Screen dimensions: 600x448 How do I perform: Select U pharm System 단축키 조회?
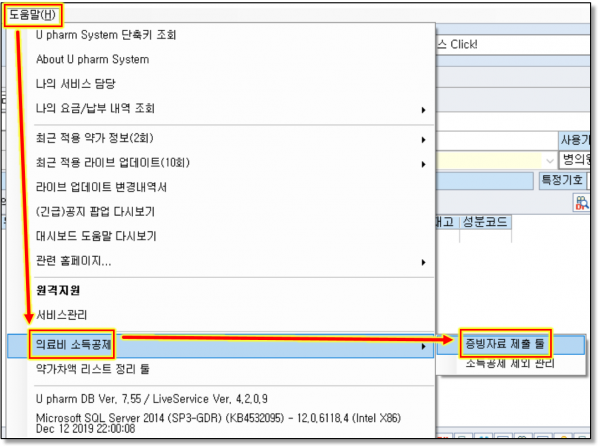point(105,35)
